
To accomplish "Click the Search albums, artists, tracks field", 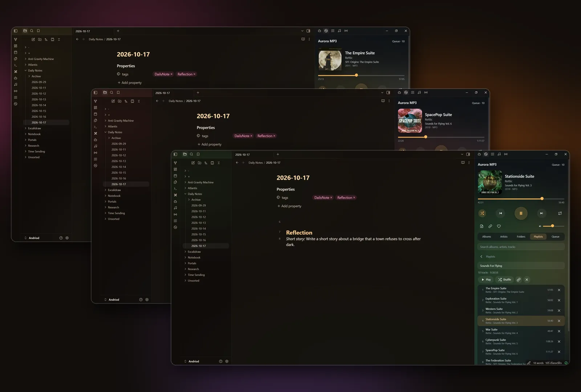I will (x=521, y=247).
